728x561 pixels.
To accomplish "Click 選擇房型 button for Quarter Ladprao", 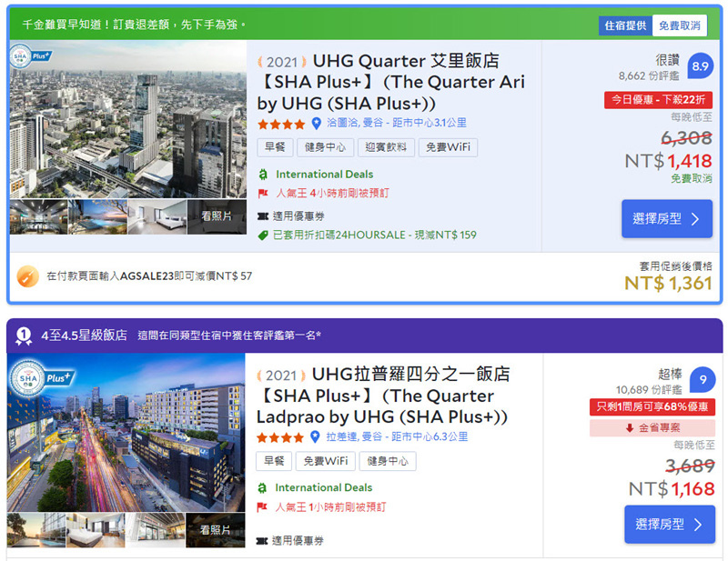I will [670, 525].
